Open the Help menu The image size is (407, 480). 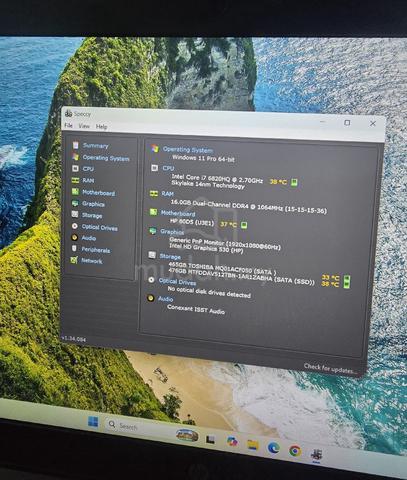coord(101,127)
